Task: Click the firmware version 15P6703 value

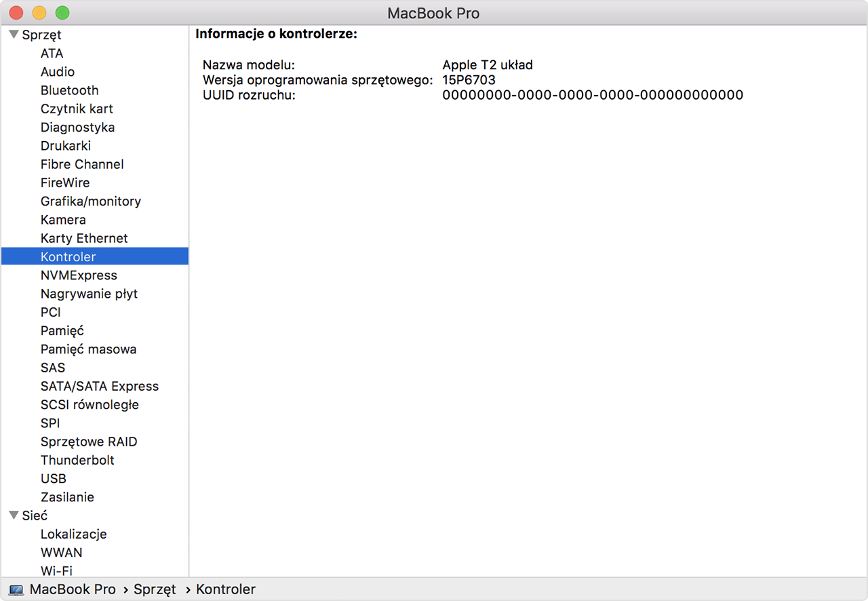Action: tap(469, 80)
